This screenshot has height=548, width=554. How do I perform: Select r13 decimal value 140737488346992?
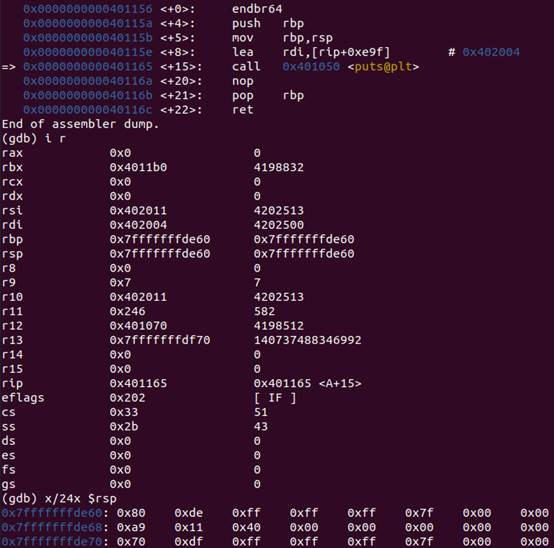tap(307, 340)
